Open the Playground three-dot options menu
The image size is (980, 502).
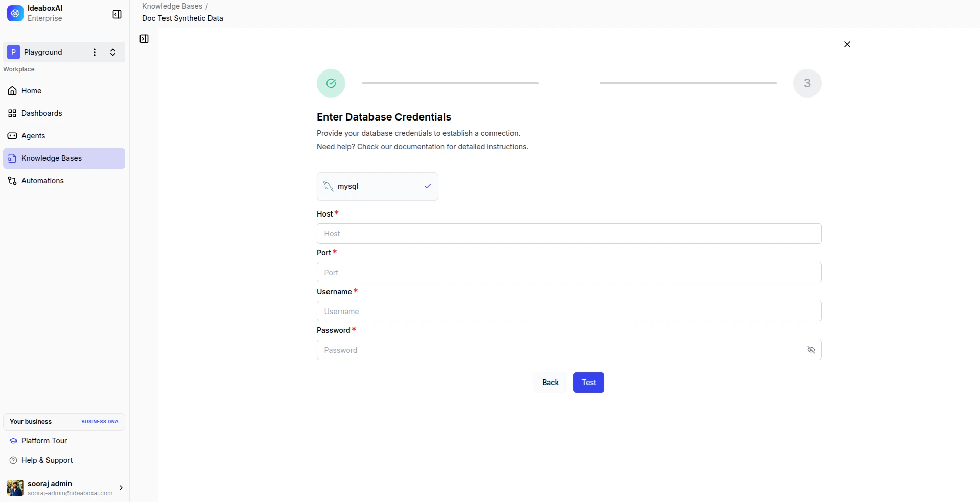click(95, 52)
